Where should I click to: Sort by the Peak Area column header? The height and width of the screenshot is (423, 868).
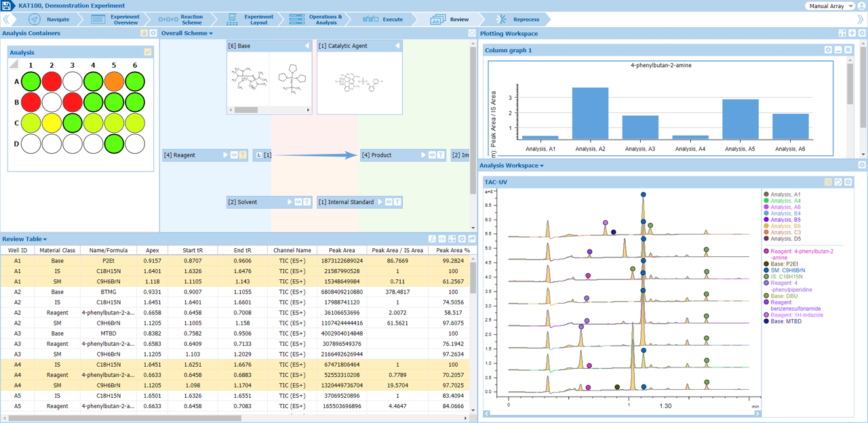pos(340,250)
